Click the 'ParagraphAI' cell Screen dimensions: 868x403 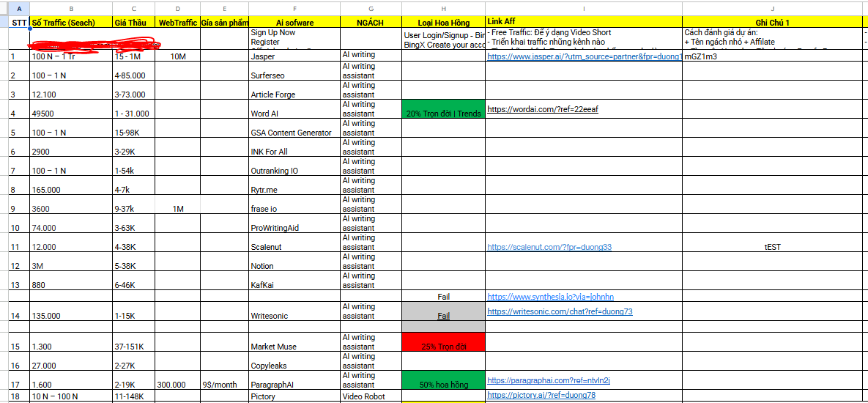[x=294, y=380]
